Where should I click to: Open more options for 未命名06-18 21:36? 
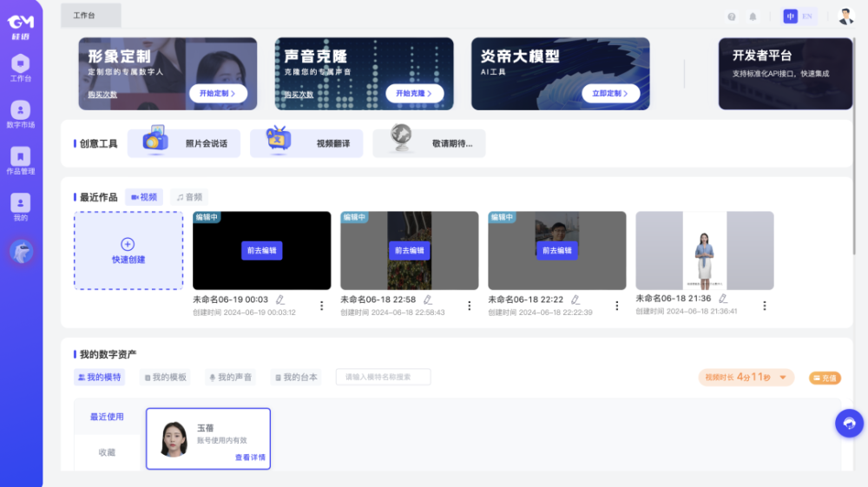click(x=765, y=306)
